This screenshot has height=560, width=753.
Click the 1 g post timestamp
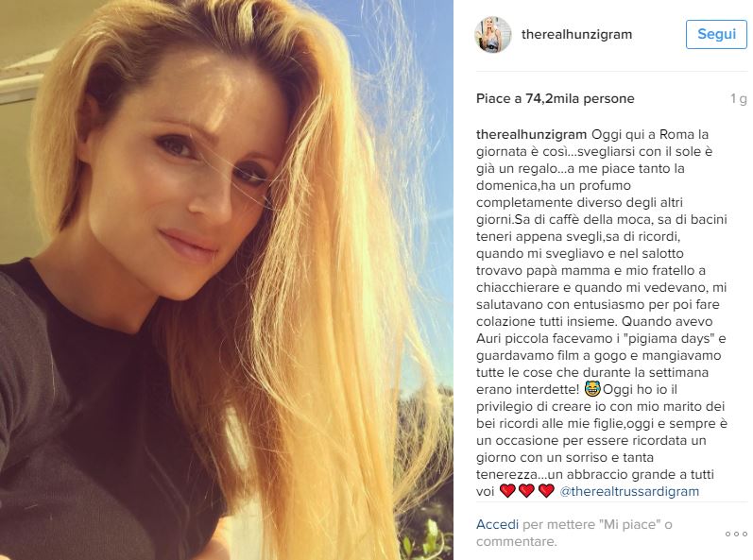[739, 99]
